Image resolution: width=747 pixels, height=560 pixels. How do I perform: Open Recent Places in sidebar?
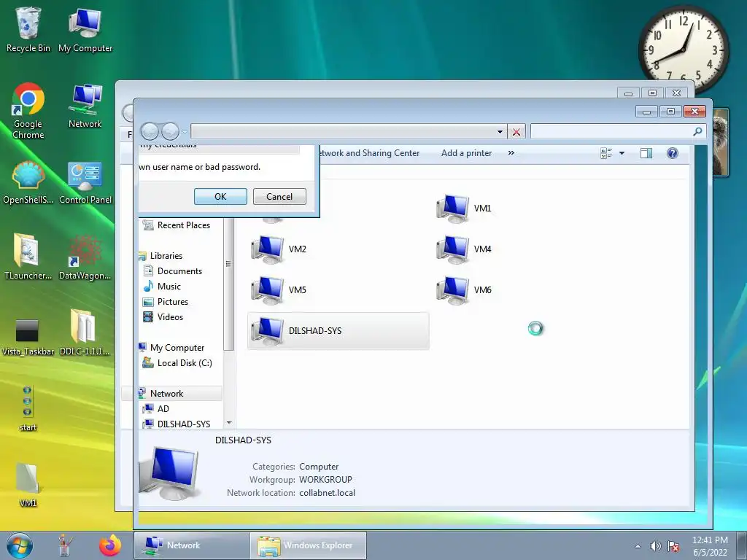click(177, 225)
